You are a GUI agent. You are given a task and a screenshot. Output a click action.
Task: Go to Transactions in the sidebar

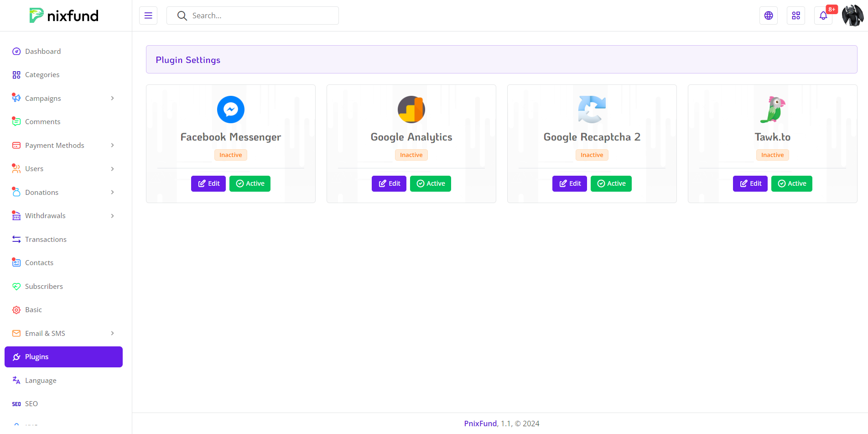[x=46, y=239]
